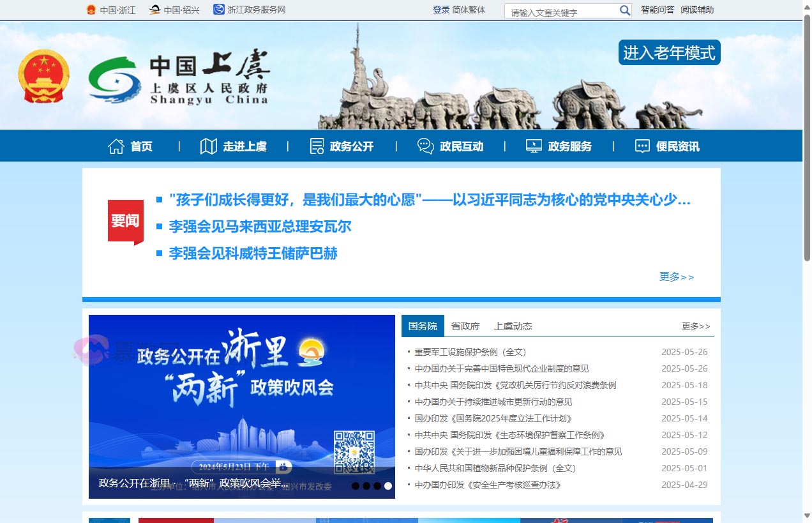Click the 登录 login link

click(x=441, y=10)
